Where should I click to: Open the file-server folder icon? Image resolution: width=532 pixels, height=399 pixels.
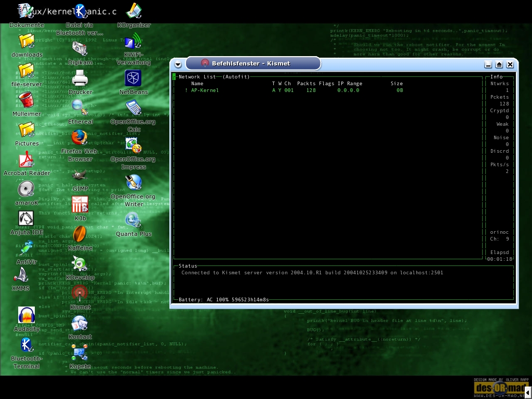[26, 71]
